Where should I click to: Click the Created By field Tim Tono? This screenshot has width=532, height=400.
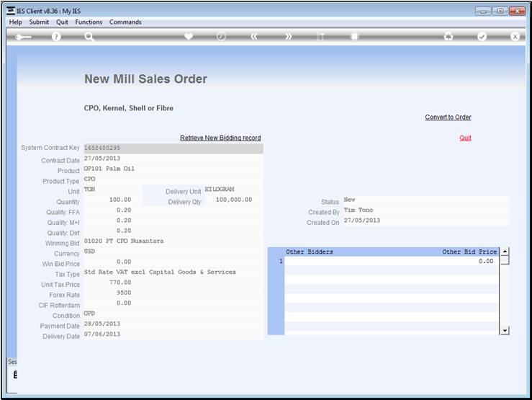[x=425, y=210]
